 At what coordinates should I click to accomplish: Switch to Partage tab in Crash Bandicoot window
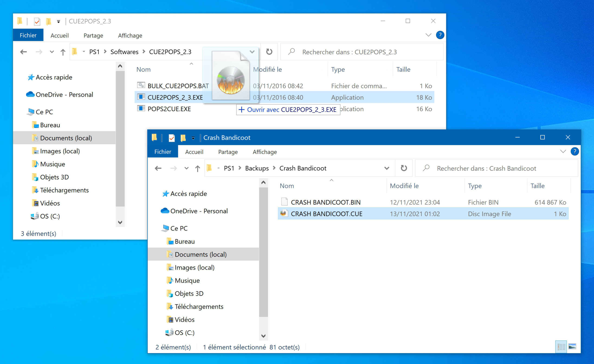(x=228, y=152)
